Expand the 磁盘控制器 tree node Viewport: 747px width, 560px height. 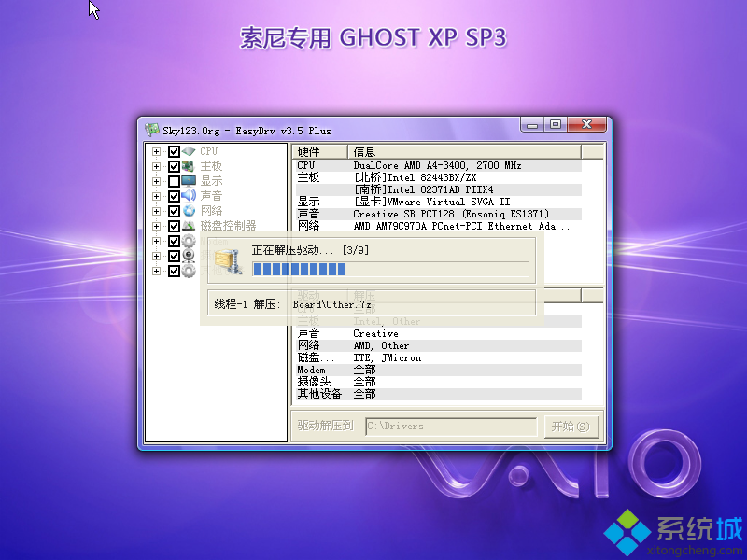coord(156,226)
